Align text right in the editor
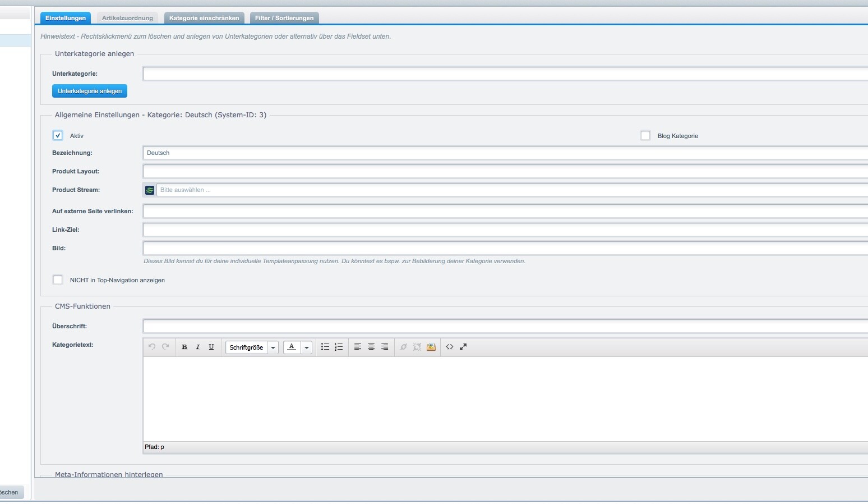Image resolution: width=868 pixels, height=504 pixels. 385,347
